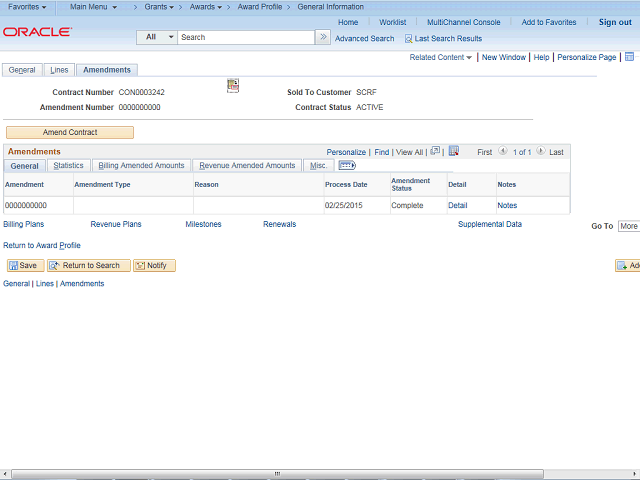This screenshot has width=640, height=480.
Task: Click Add to Favorites link
Action: [x=549, y=22]
